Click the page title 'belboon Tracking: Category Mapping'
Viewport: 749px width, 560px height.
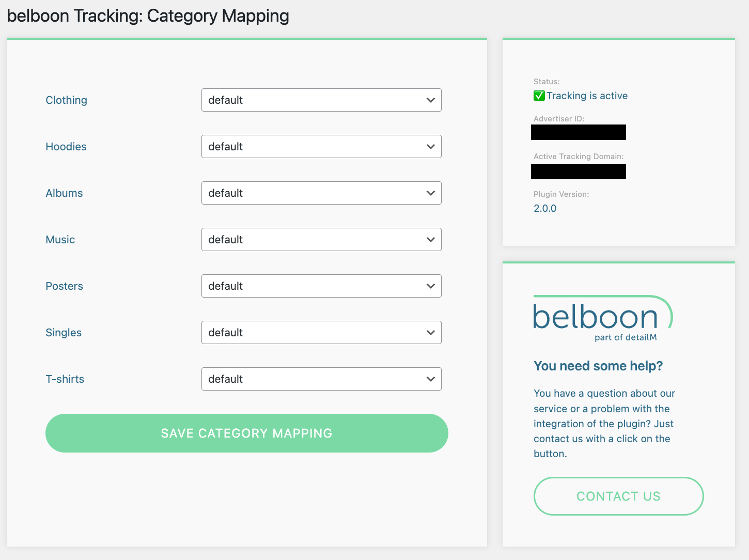(148, 16)
